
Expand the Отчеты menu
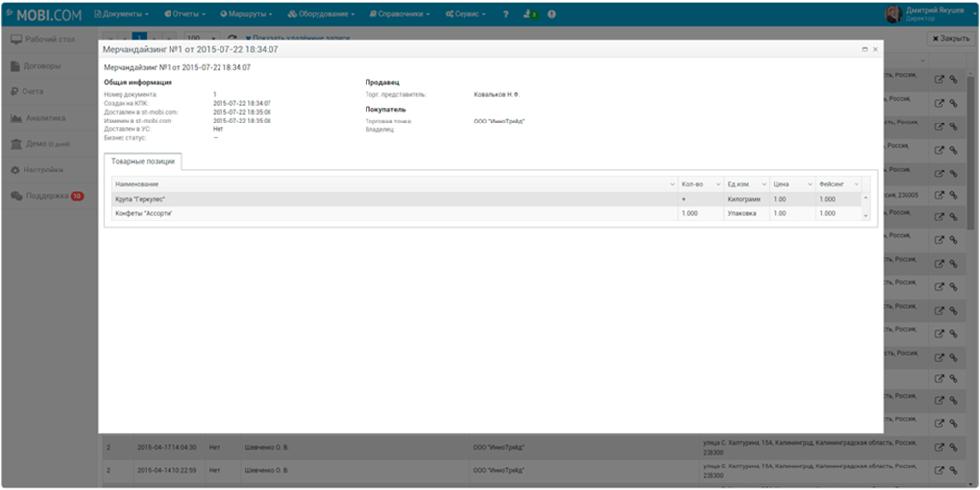(x=186, y=15)
